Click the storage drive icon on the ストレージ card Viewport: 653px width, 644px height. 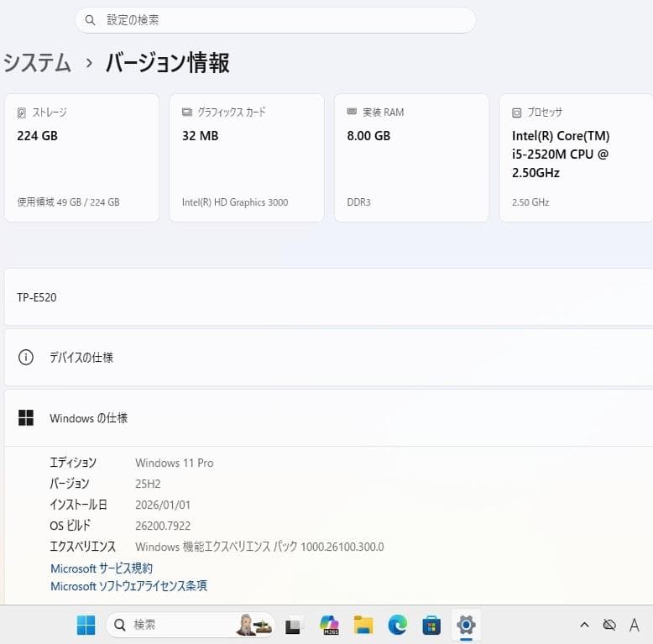(21, 113)
